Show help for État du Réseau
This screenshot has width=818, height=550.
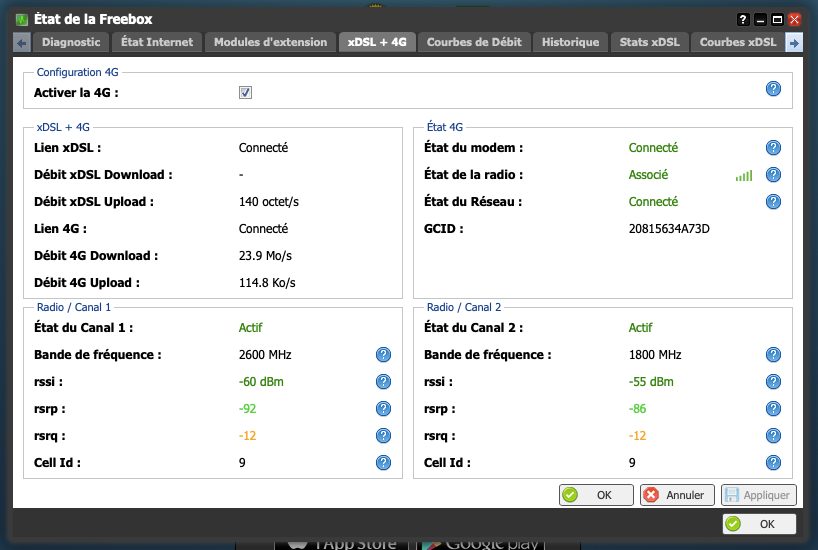[773, 202]
